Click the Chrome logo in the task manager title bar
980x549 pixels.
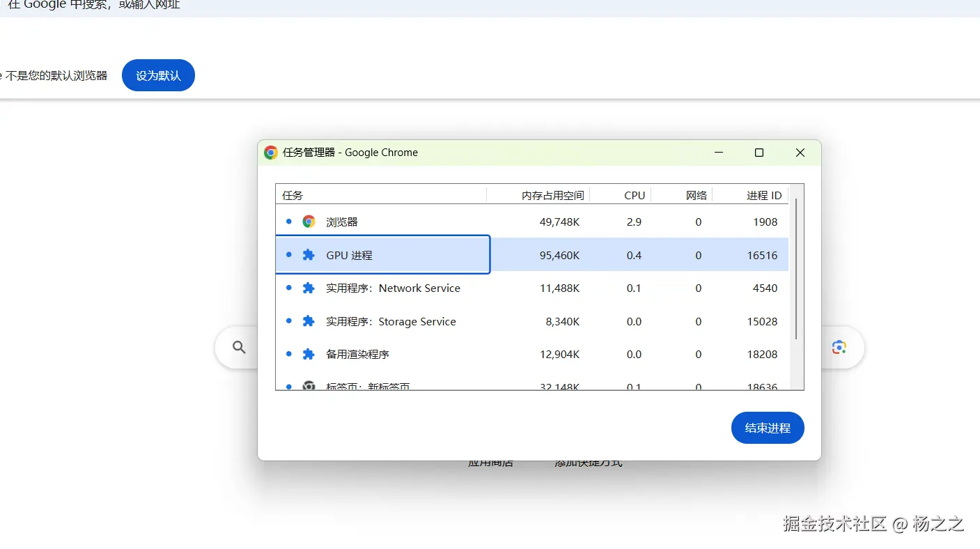[271, 153]
